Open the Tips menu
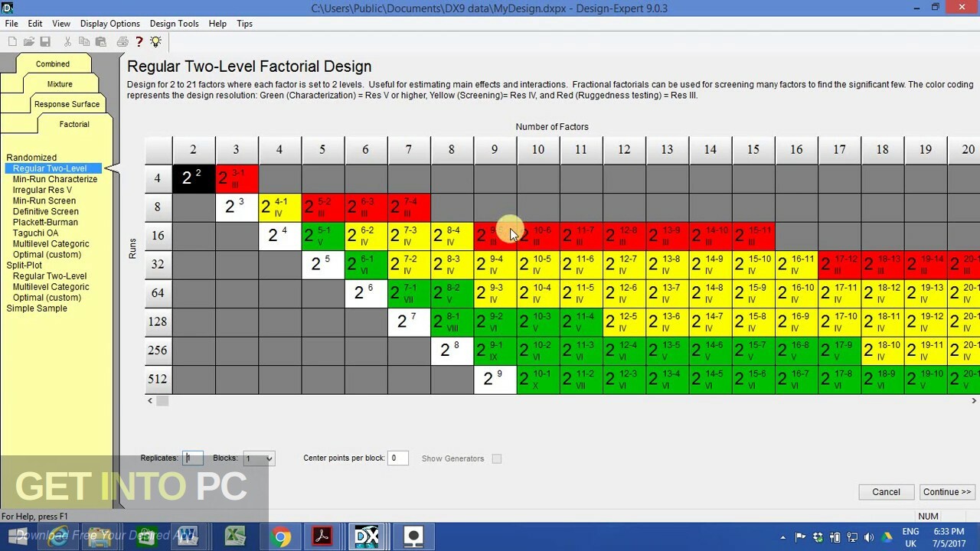 pos(245,24)
